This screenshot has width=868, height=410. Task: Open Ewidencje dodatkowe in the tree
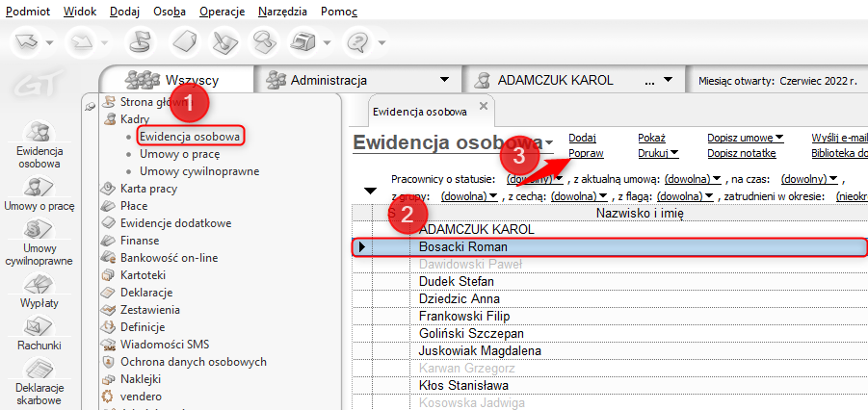pos(175,223)
